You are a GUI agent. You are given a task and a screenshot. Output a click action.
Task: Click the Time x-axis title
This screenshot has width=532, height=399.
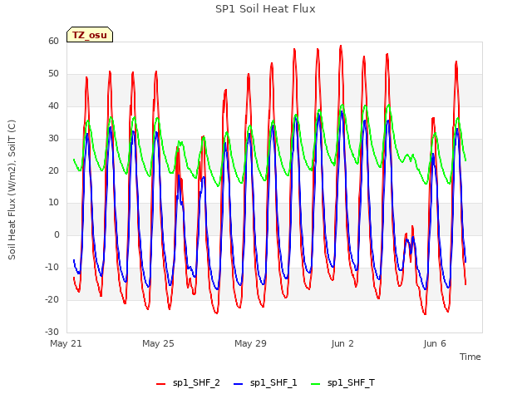coord(470,357)
